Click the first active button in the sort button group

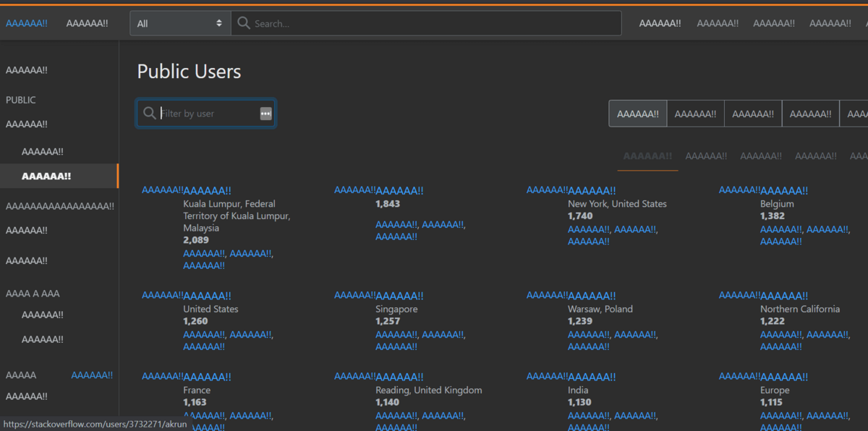[x=637, y=114]
